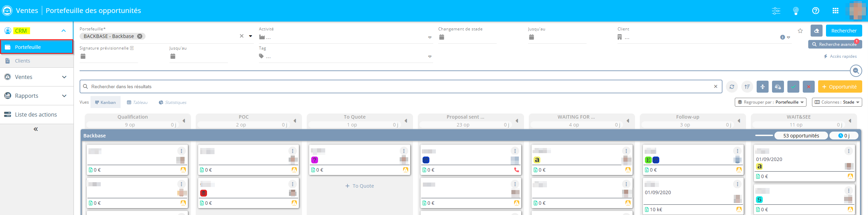Collapse the filter panel with magnifier toggle
The width and height of the screenshot is (868, 215).
pos(856,71)
